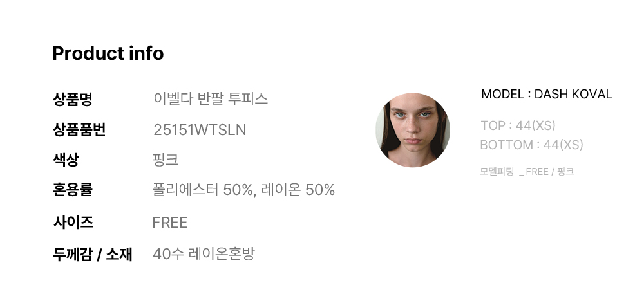Image resolution: width=644 pixels, height=301 pixels.
Task: Click the product code 25151WTSLN
Action: point(200,130)
